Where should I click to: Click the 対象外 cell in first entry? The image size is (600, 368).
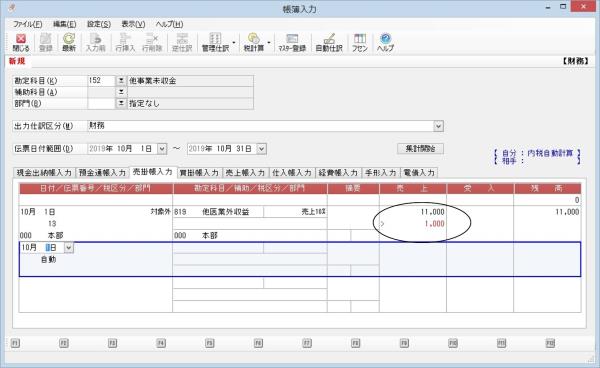[x=160, y=212]
